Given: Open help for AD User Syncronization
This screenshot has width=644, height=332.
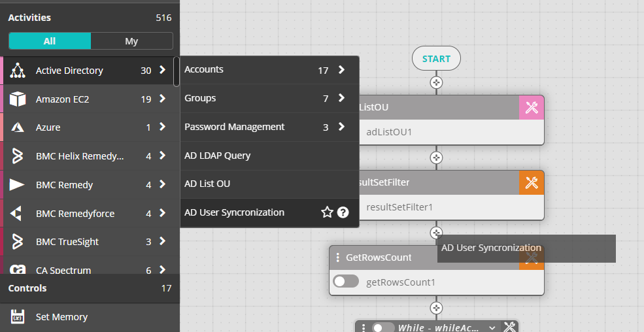Looking at the screenshot, I should point(343,212).
